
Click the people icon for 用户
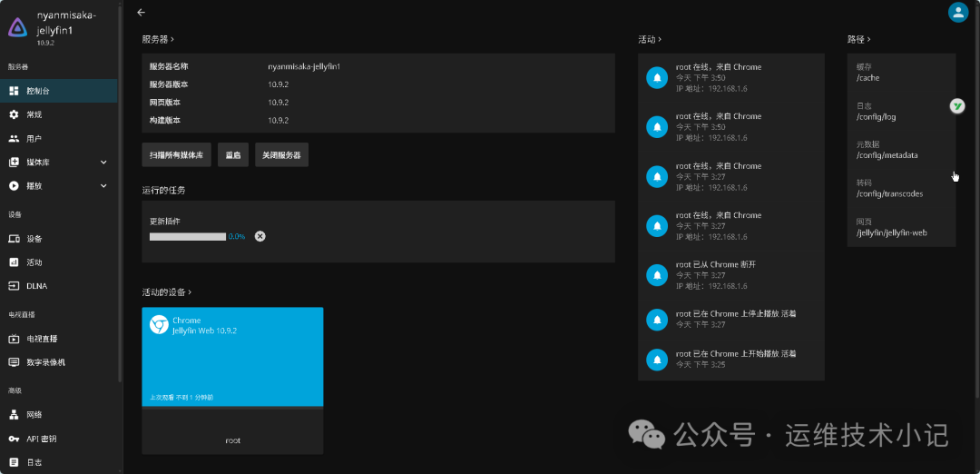click(14, 138)
